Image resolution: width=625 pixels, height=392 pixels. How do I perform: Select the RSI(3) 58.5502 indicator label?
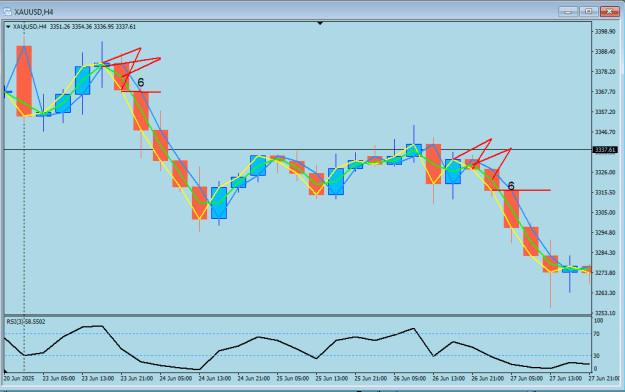click(26, 321)
